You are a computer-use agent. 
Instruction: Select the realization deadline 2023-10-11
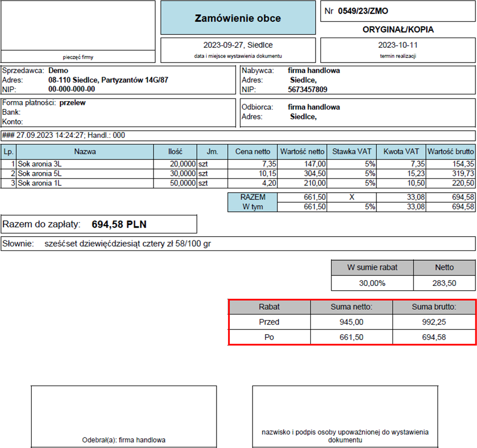(x=398, y=45)
